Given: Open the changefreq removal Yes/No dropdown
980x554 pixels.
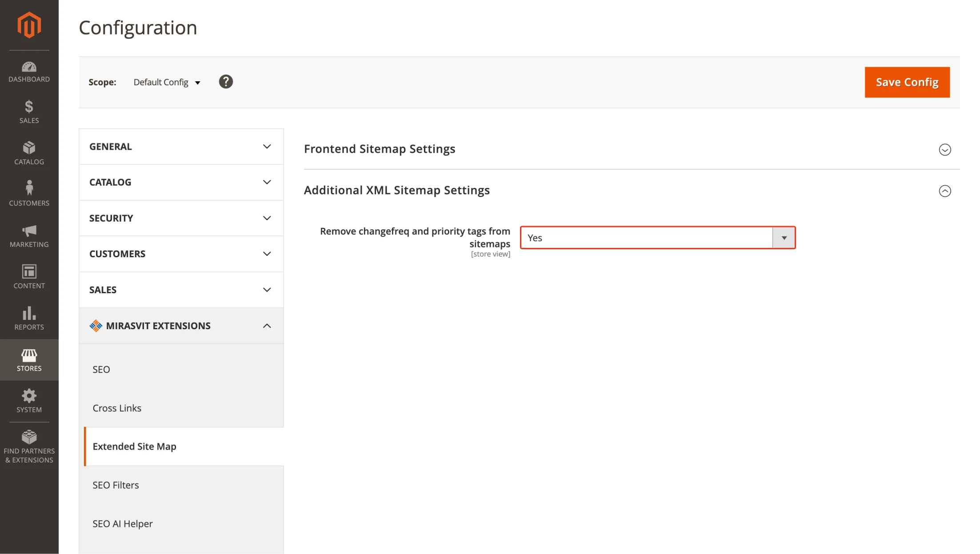Looking at the screenshot, I should point(784,237).
